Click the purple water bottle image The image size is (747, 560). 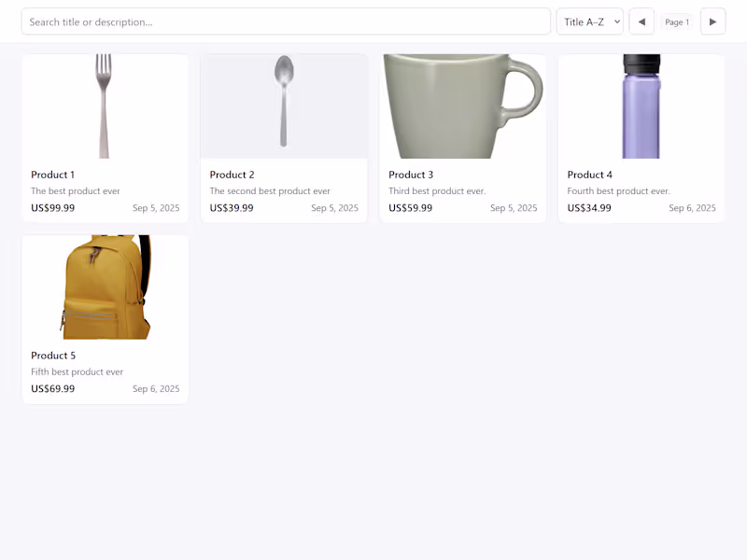641,105
